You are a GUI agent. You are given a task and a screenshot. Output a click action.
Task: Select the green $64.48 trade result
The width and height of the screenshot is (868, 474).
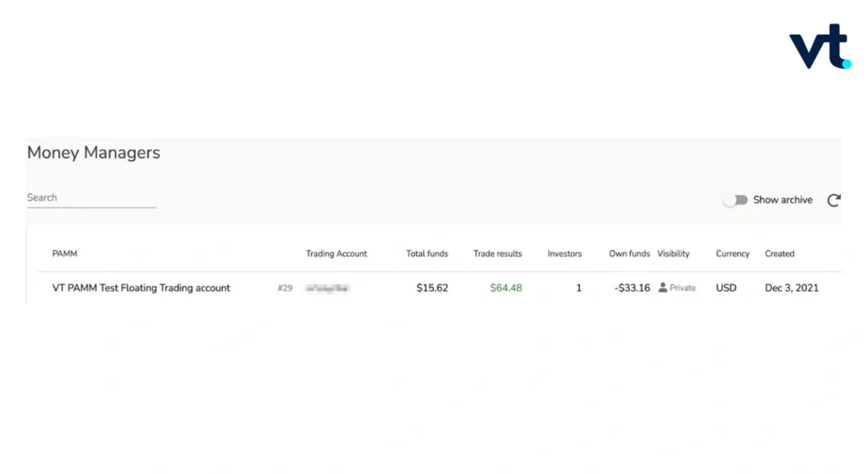click(x=506, y=288)
